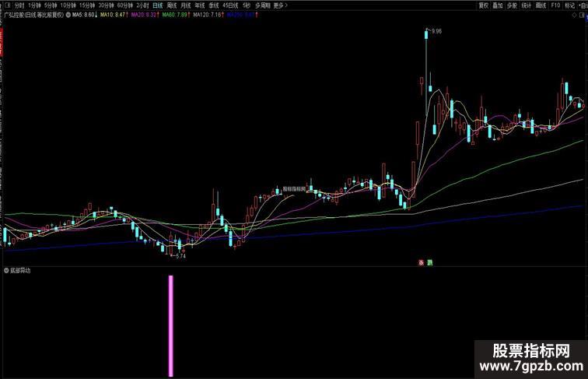
Task: Select the 5秒 period tab
Action: click(247, 5)
